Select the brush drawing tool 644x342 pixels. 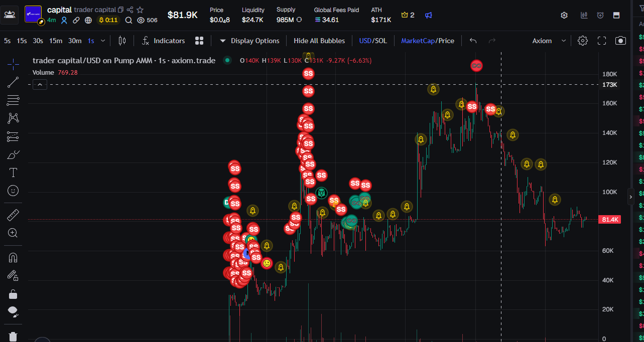point(13,154)
